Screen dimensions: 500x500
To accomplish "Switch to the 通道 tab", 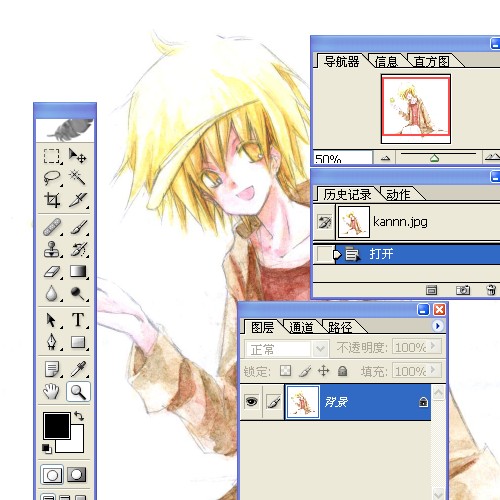I will click(301, 327).
